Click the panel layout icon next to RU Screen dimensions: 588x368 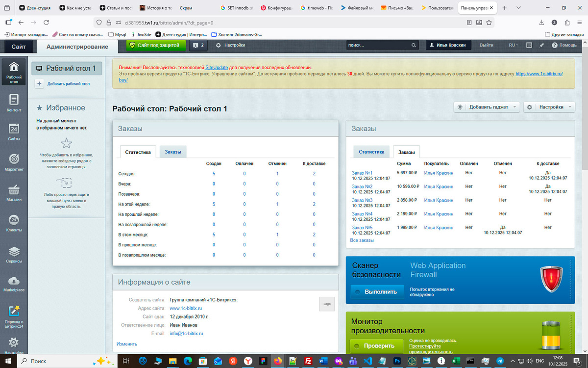529,45
